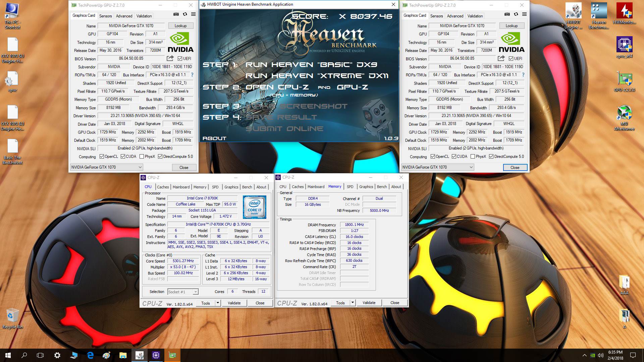Open the Basic The Best.hwbot file icon
The image size is (644, 362).
(12, 152)
